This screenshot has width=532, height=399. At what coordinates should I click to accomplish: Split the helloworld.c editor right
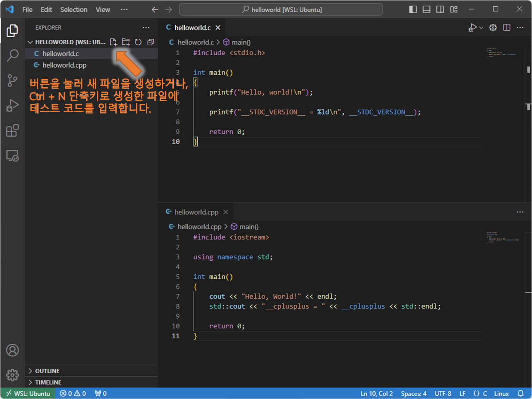(x=507, y=28)
